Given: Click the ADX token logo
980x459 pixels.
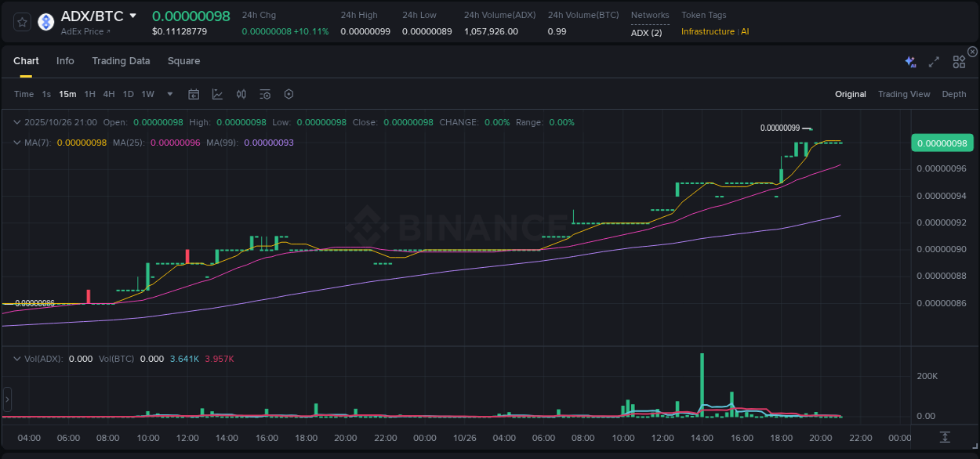Looking at the screenshot, I should [45, 21].
